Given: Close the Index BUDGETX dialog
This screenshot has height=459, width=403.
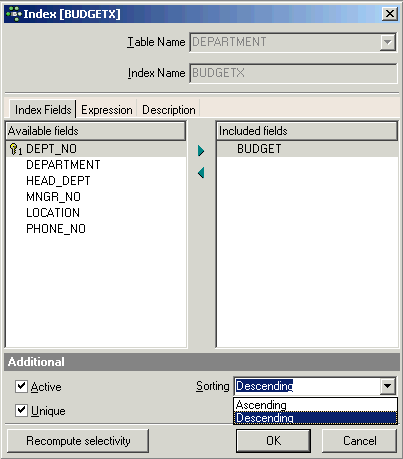Looking at the screenshot, I should (x=390, y=14).
